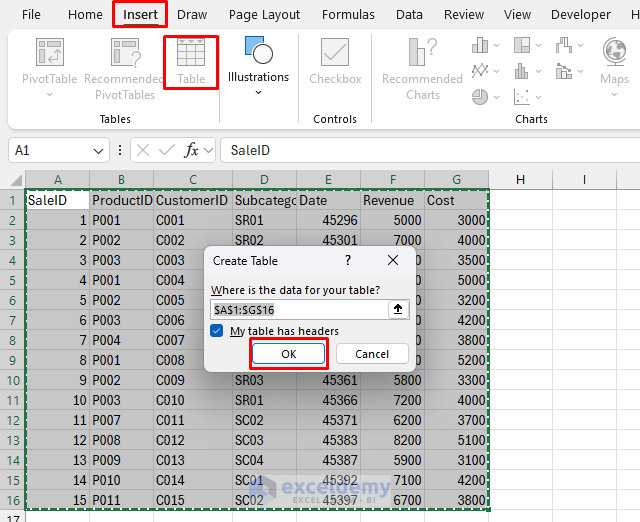640x522 pixels.
Task: Open the Formulas tab
Action: click(x=348, y=15)
